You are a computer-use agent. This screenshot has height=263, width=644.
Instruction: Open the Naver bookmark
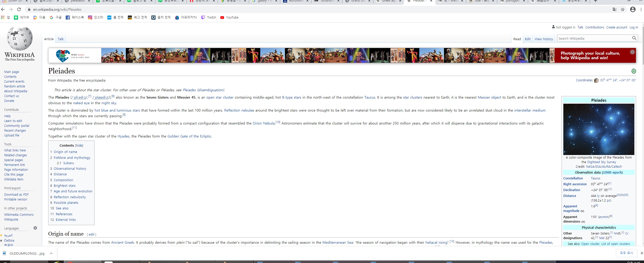coord(22,17)
